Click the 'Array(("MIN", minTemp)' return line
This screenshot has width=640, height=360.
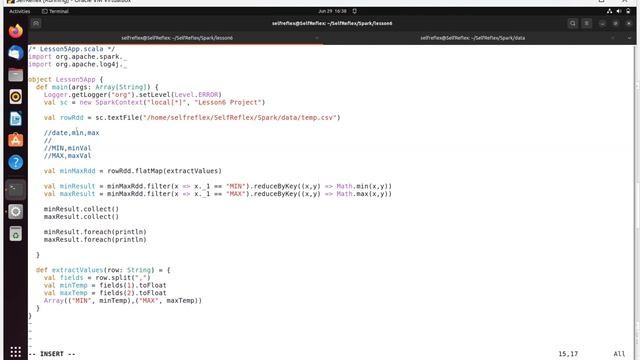(x=123, y=300)
